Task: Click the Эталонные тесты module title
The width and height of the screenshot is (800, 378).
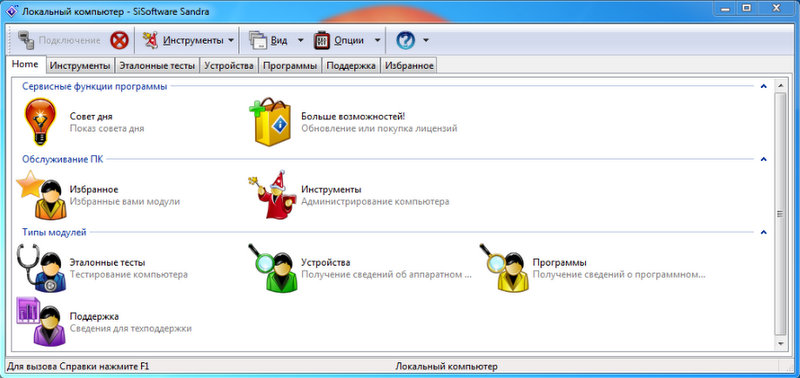Action: (108, 263)
